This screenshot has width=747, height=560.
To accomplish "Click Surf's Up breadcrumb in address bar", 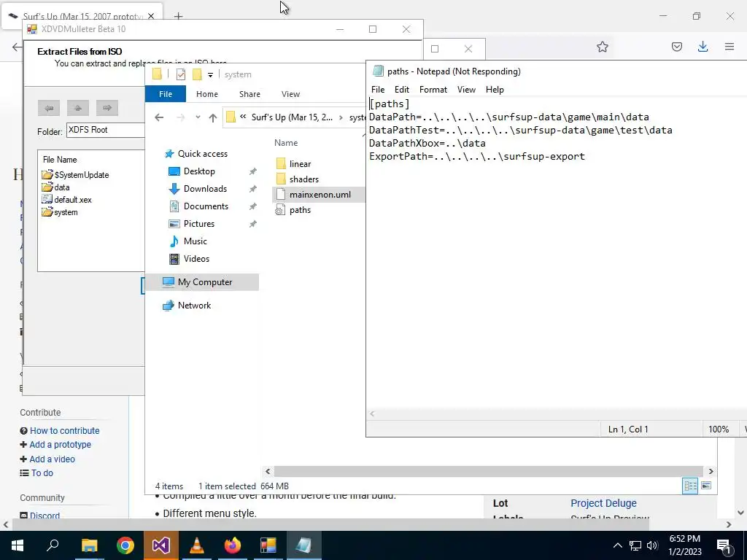I will pyautogui.click(x=292, y=117).
